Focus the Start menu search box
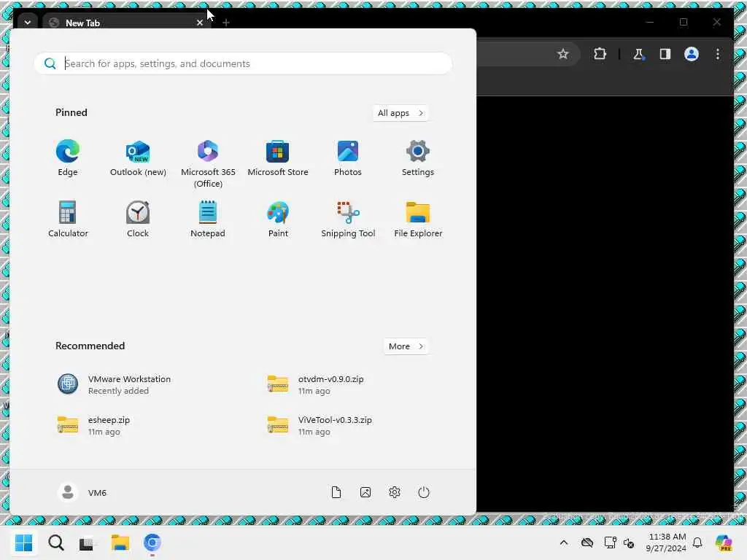The height and width of the screenshot is (560, 747). 243,63
